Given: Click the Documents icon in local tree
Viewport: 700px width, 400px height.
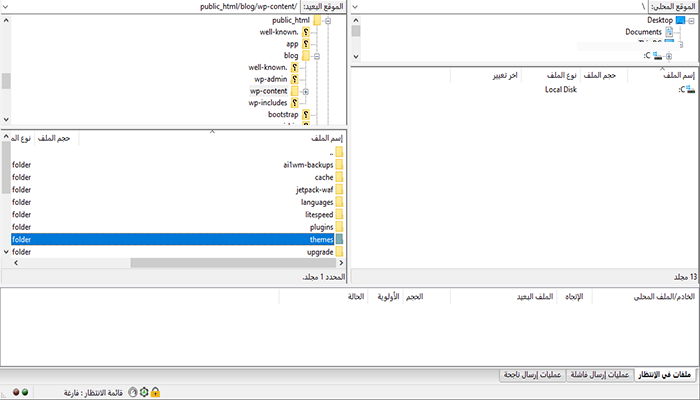Looking at the screenshot, I should pos(669,32).
